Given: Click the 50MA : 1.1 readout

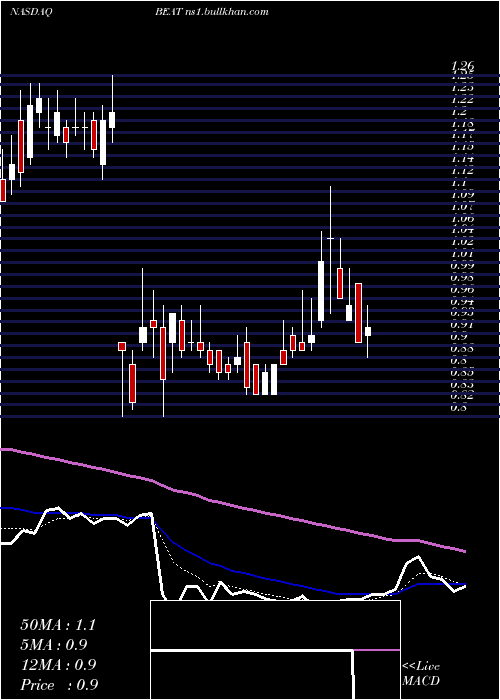Looking at the screenshot, I should click(x=58, y=625).
